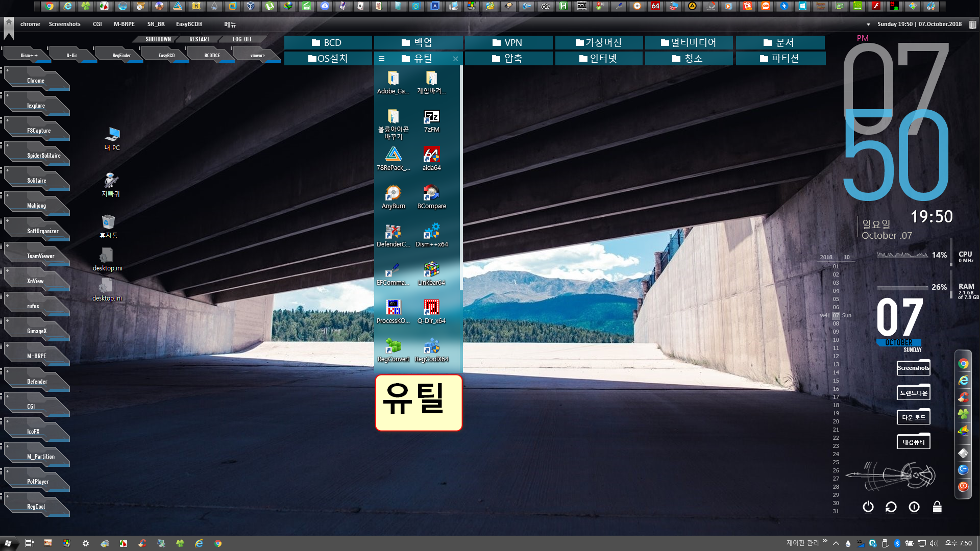
Task: Click the volume tray icon
Action: [x=934, y=543]
